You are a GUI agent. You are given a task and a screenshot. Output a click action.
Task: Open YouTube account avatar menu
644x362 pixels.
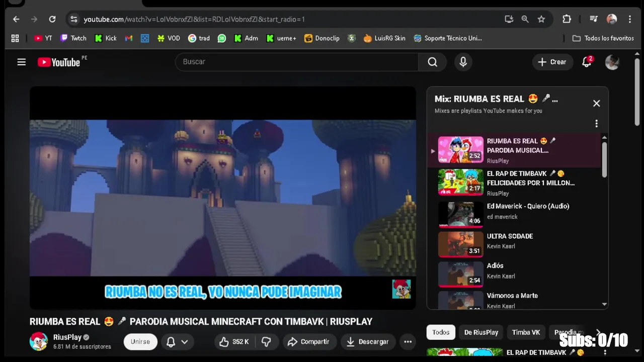612,62
